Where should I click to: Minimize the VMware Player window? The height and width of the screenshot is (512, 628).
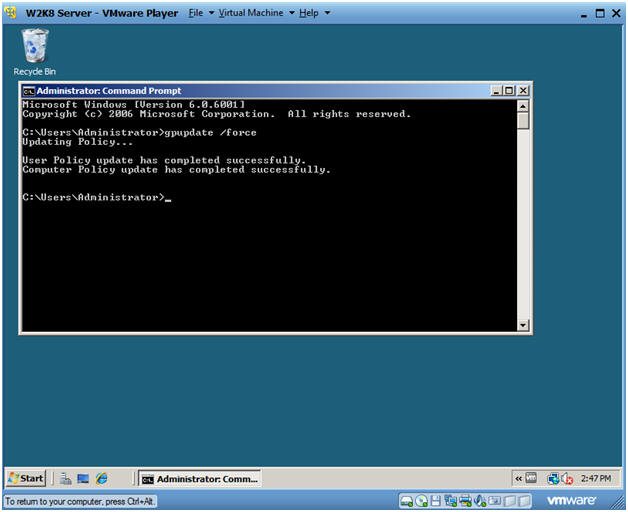pyautogui.click(x=584, y=14)
